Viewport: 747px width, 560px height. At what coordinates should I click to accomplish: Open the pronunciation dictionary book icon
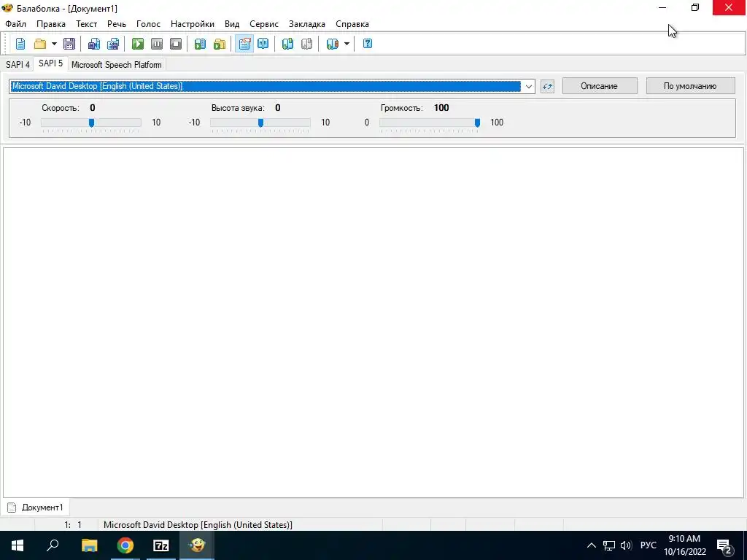pyautogui.click(x=263, y=44)
